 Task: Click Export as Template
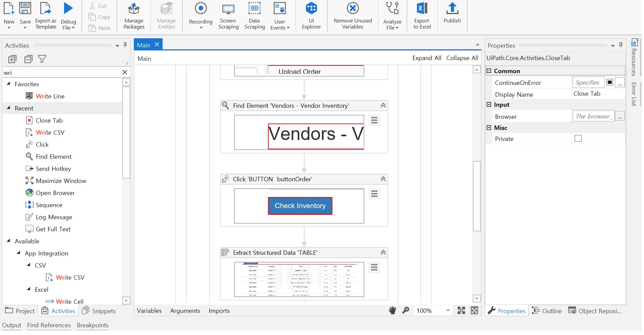point(46,15)
